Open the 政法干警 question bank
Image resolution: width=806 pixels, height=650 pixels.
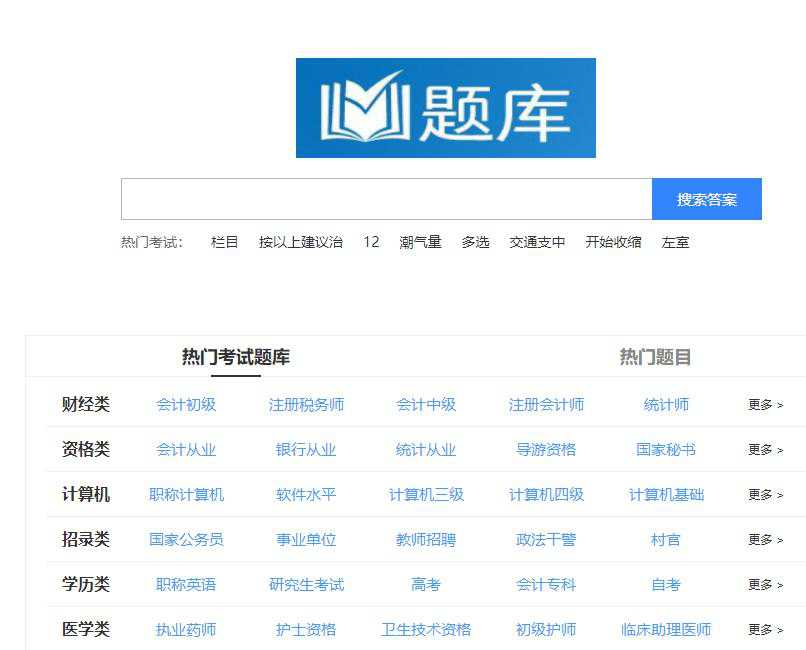tap(546, 540)
